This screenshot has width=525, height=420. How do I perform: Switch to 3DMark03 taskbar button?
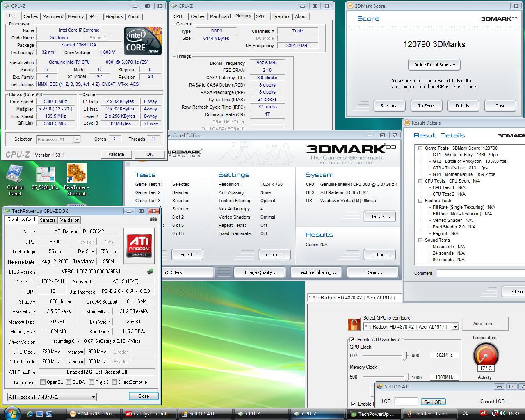(x=94, y=414)
